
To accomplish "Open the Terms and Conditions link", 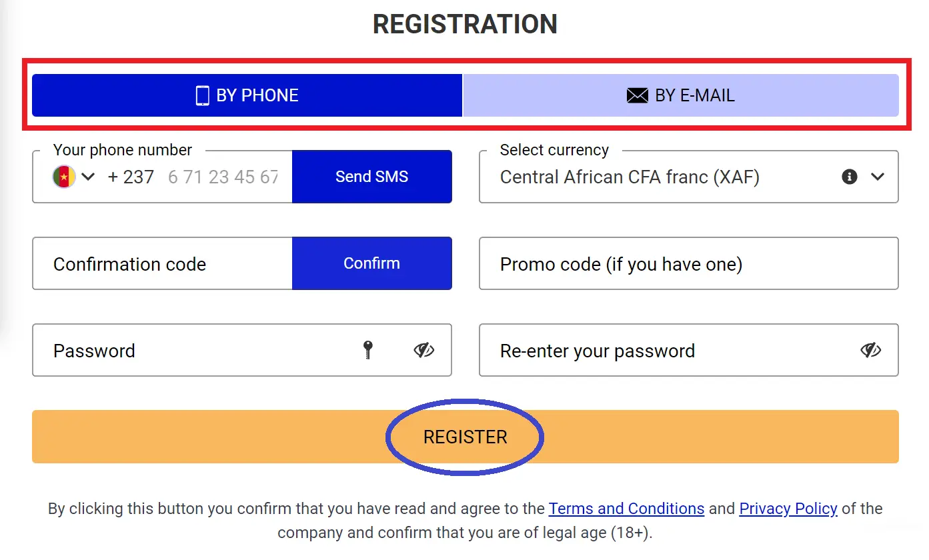I will [626, 509].
